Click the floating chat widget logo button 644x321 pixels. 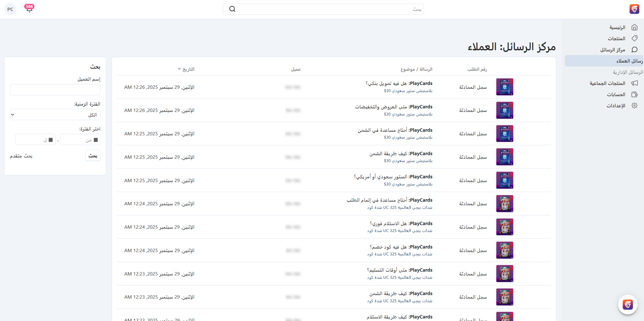628,304
